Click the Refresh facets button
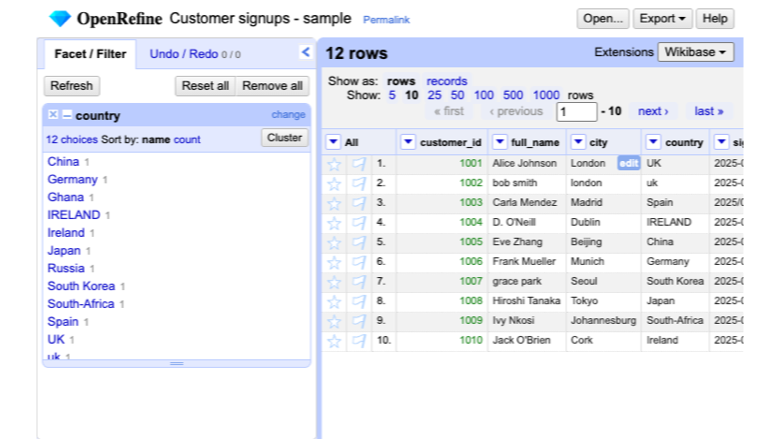The height and width of the screenshot is (439, 780). point(72,86)
